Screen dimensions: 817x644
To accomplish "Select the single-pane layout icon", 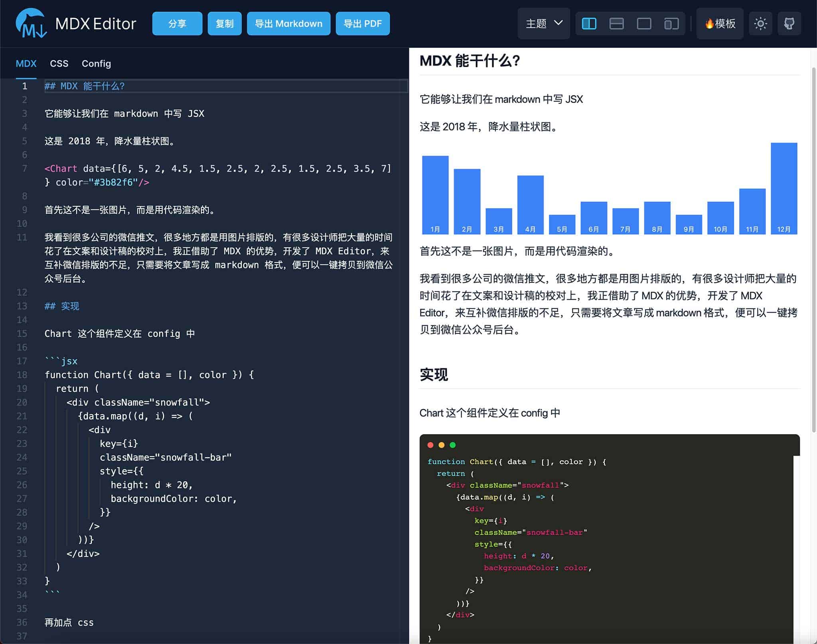I will pyautogui.click(x=644, y=24).
